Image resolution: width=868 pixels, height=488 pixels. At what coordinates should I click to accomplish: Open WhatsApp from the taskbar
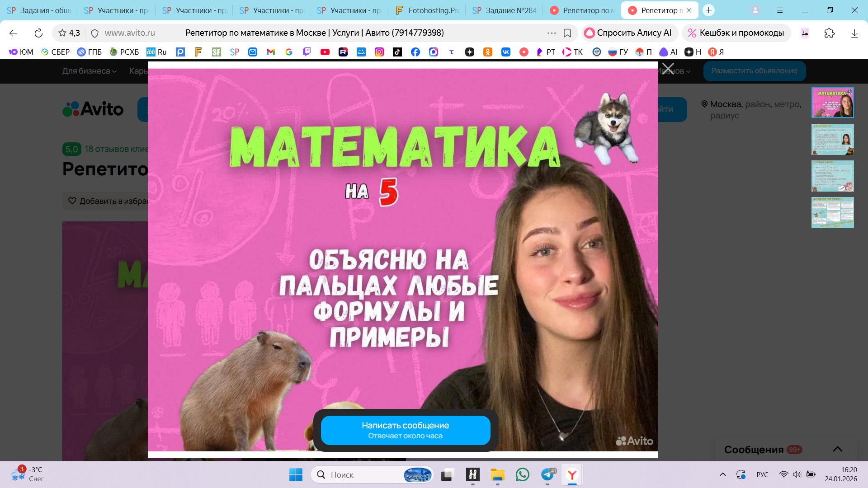point(522,474)
